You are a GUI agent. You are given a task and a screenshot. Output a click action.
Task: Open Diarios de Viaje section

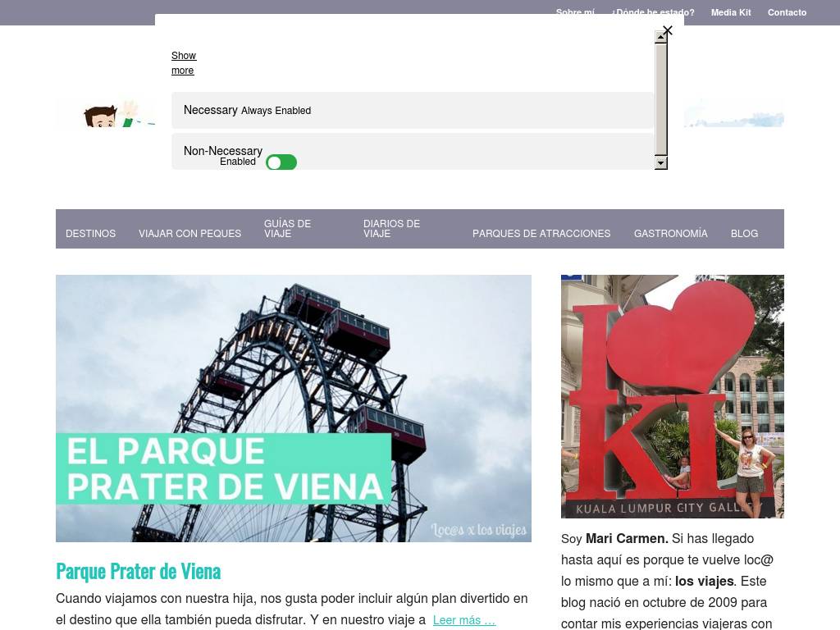[x=391, y=229]
